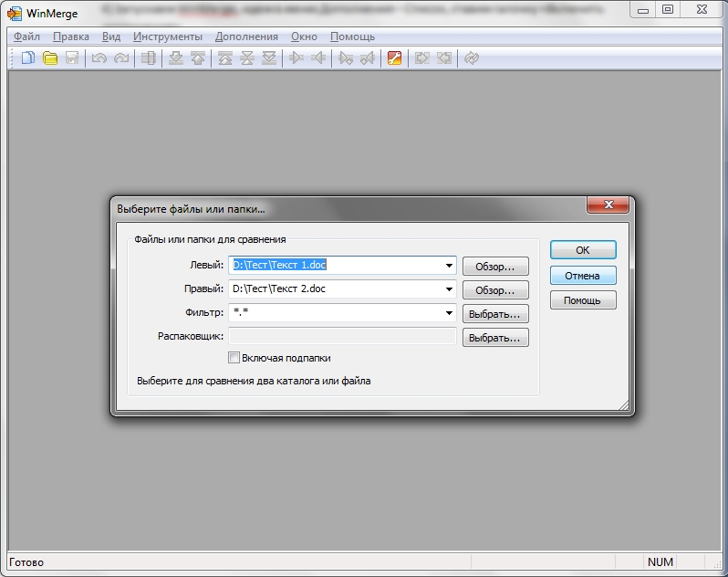728x577 pixels.
Task: Click the Current difference icon
Action: (x=247, y=58)
